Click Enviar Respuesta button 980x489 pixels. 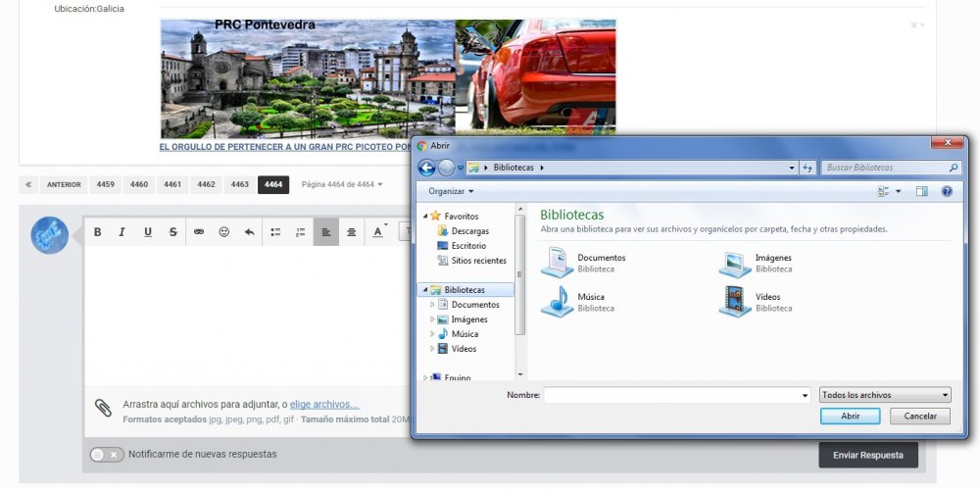click(x=868, y=456)
